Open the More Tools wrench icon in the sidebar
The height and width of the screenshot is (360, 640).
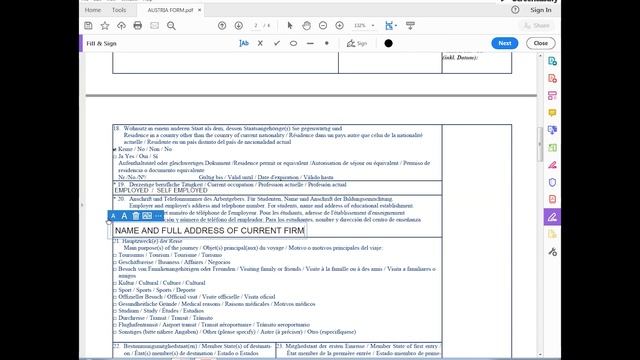click(x=552, y=252)
